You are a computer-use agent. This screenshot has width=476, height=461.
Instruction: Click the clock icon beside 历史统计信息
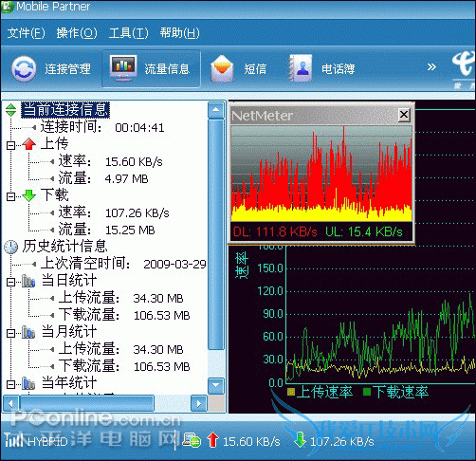tap(11, 247)
